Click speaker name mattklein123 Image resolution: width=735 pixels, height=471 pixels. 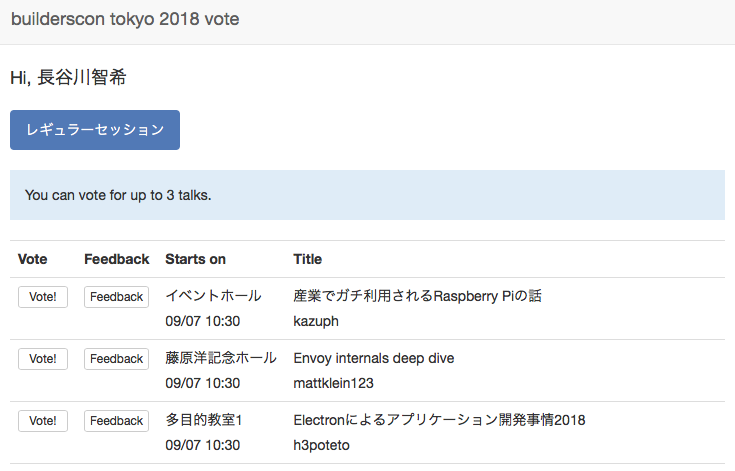pyautogui.click(x=333, y=383)
